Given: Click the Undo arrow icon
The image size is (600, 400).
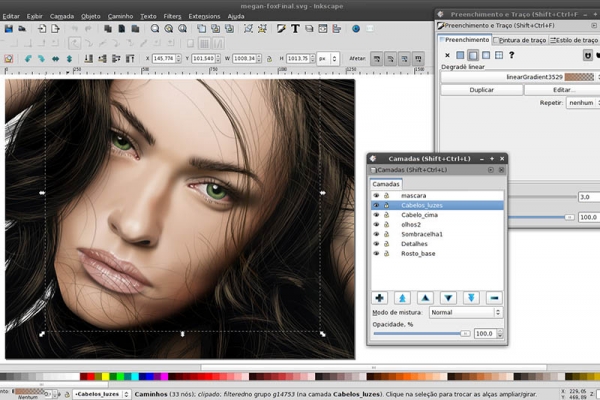Looking at the screenshot, I should click(x=74, y=29).
